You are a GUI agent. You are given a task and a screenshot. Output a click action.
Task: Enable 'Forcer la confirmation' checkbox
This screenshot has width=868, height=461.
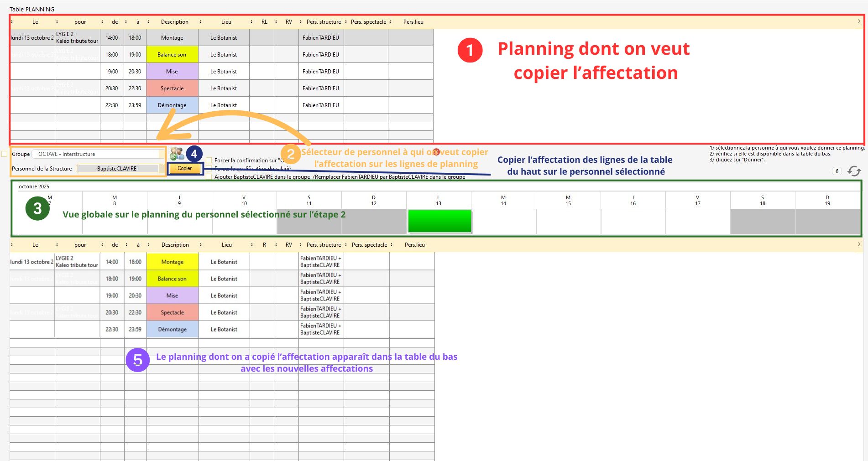click(x=209, y=161)
